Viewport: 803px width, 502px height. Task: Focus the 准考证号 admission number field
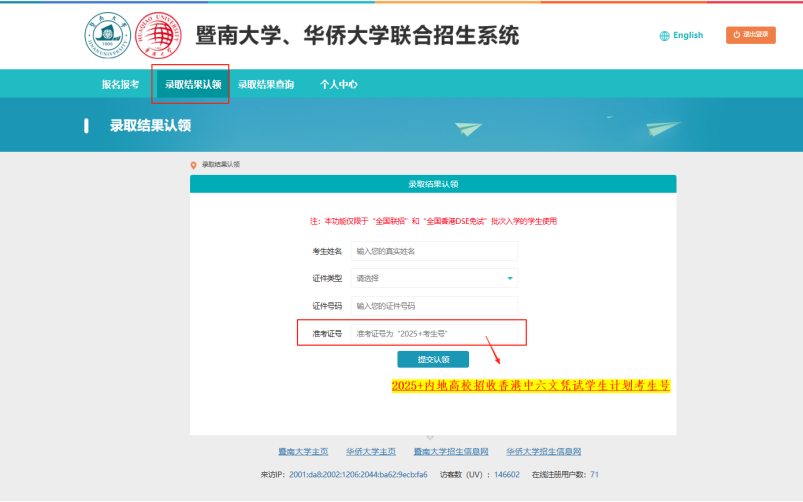point(434,333)
